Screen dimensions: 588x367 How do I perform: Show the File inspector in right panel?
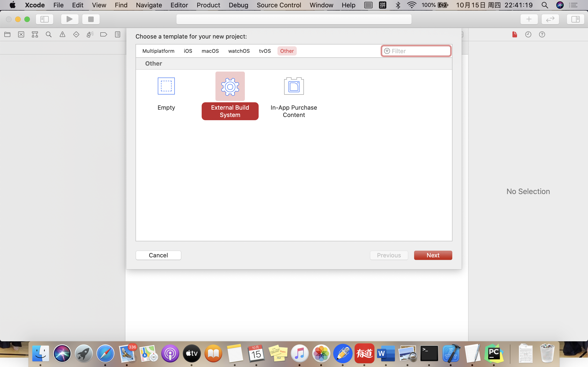(514, 34)
